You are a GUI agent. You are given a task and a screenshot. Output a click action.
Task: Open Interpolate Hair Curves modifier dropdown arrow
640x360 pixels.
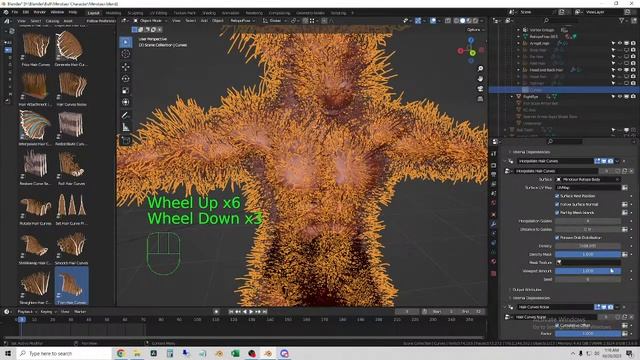click(617, 161)
